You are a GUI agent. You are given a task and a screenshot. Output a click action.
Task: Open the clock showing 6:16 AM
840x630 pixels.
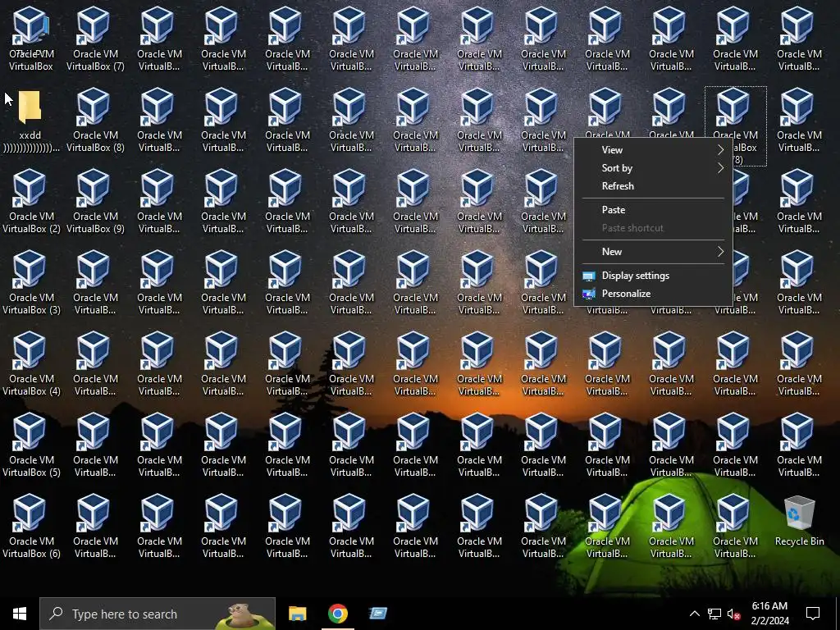769,614
